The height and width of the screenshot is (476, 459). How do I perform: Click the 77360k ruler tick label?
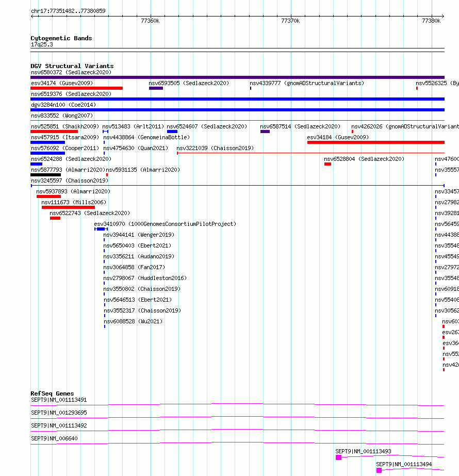[x=150, y=21]
